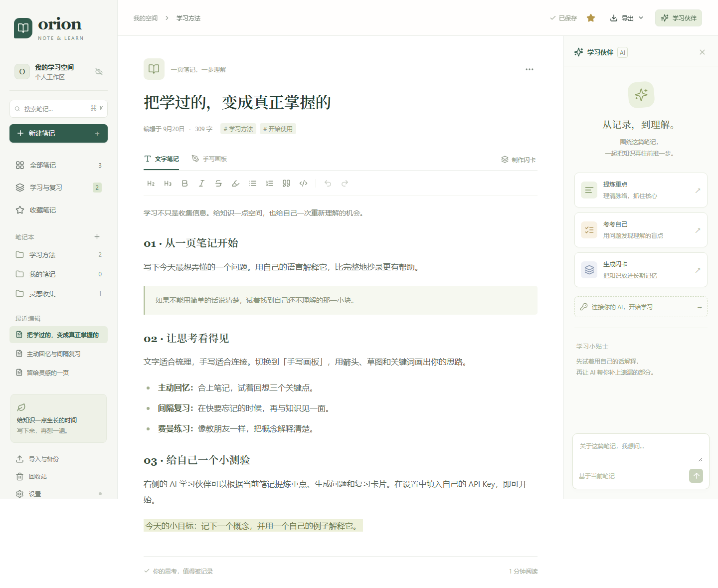Open the 生成闪卡 AI card
The height and width of the screenshot is (588, 718).
pos(641,270)
